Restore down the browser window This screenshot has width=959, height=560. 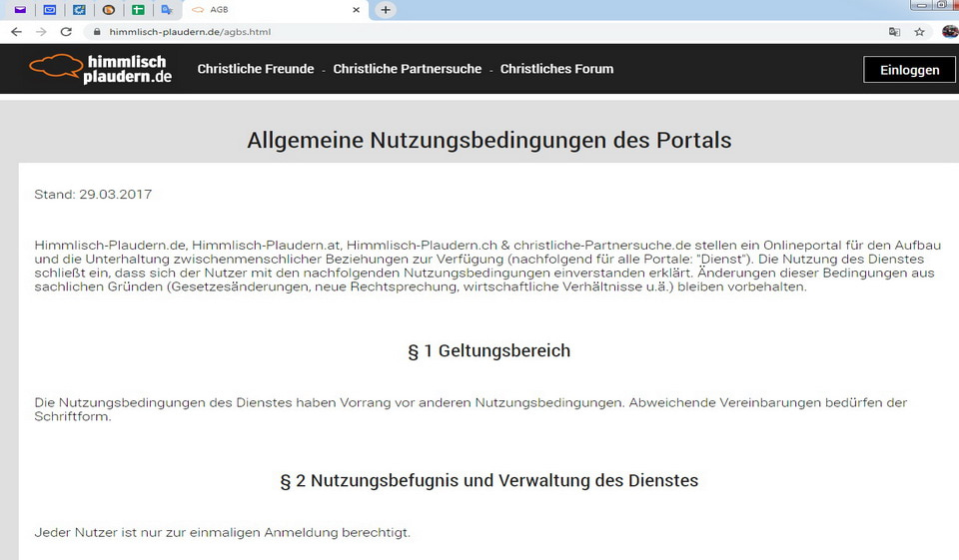click(x=941, y=5)
